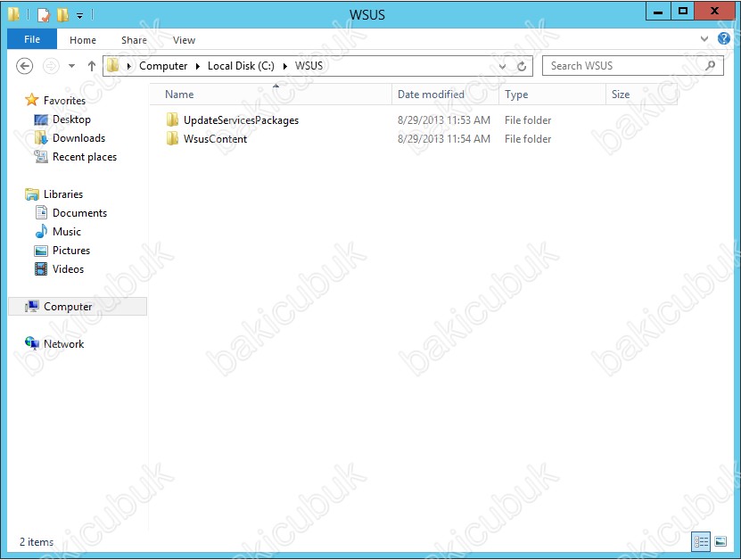Open the Documents library
The image size is (741, 560).
click(x=79, y=213)
